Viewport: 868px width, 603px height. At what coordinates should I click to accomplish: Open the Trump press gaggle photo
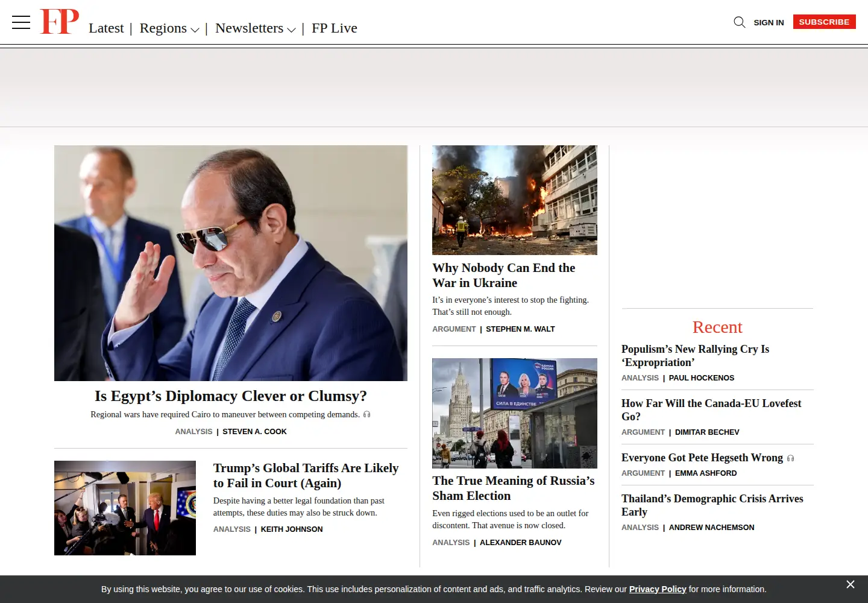pyautogui.click(x=125, y=508)
